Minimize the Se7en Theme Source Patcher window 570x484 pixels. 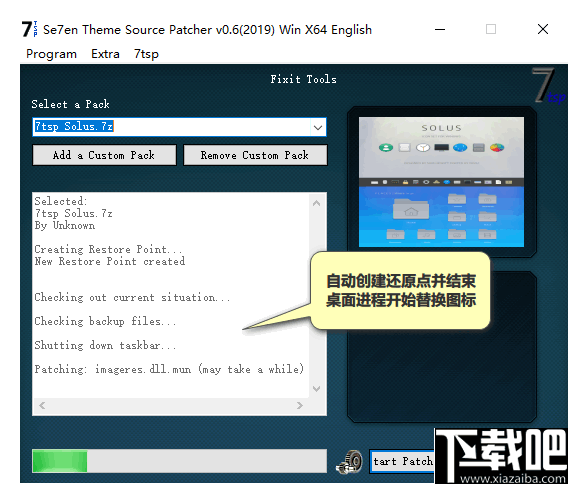point(440,29)
